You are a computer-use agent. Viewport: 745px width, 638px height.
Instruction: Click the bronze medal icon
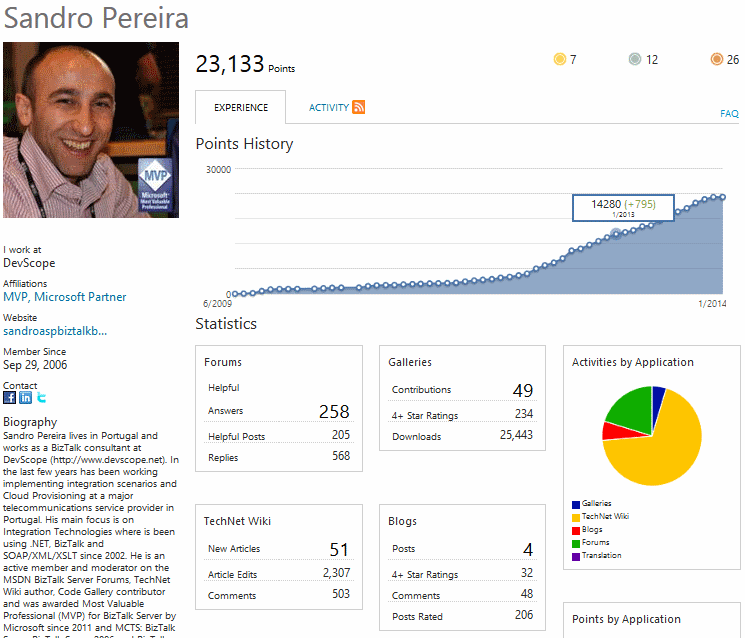pyautogui.click(x=716, y=60)
